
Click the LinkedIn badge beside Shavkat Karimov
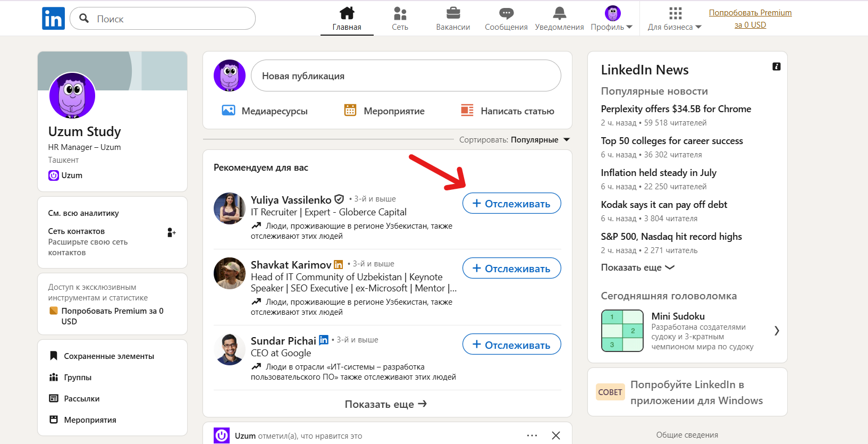(x=338, y=264)
